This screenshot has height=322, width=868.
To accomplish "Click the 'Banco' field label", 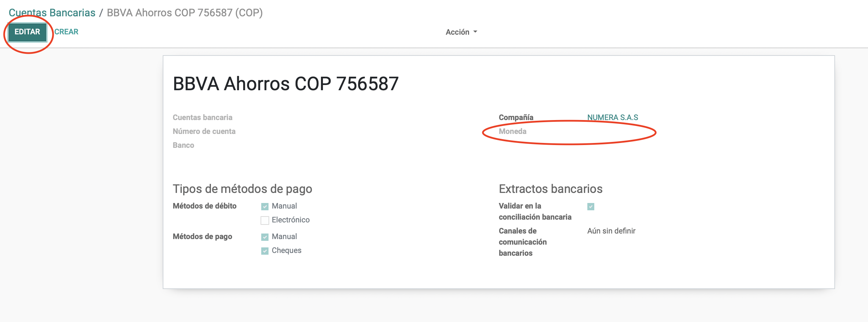I will (184, 145).
